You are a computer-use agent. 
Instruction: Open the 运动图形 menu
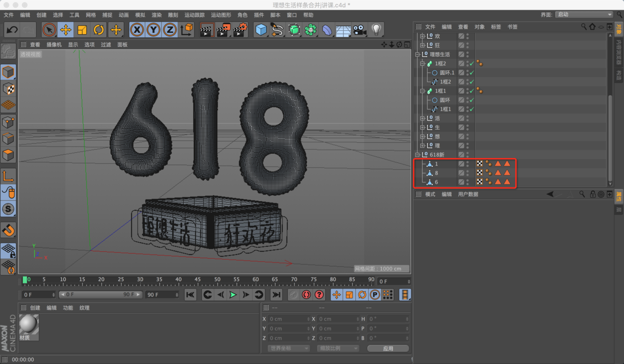[221, 15]
